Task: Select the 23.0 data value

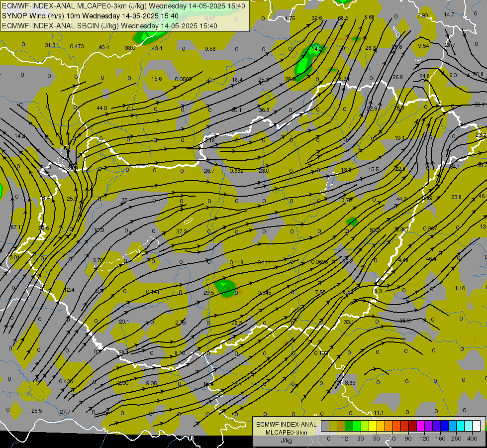Action: [x=264, y=170]
